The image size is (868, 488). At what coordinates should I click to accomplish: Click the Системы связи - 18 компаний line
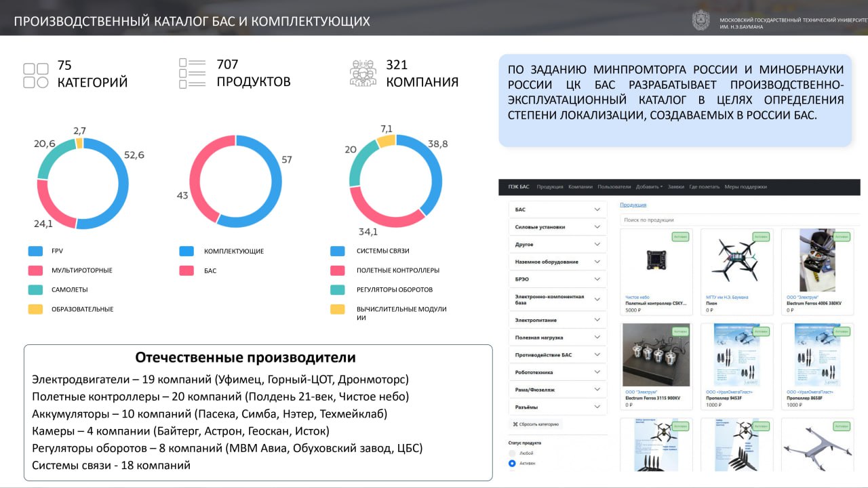pos(111,465)
